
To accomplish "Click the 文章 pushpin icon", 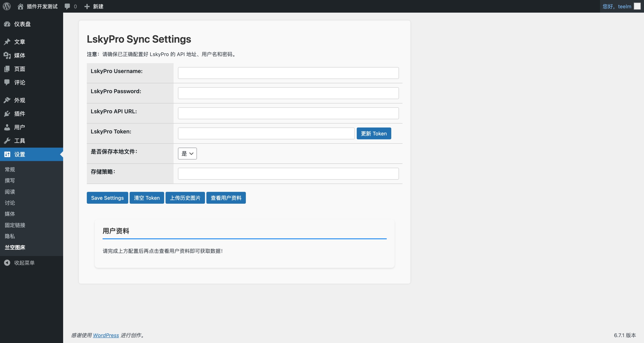I will pos(7,42).
